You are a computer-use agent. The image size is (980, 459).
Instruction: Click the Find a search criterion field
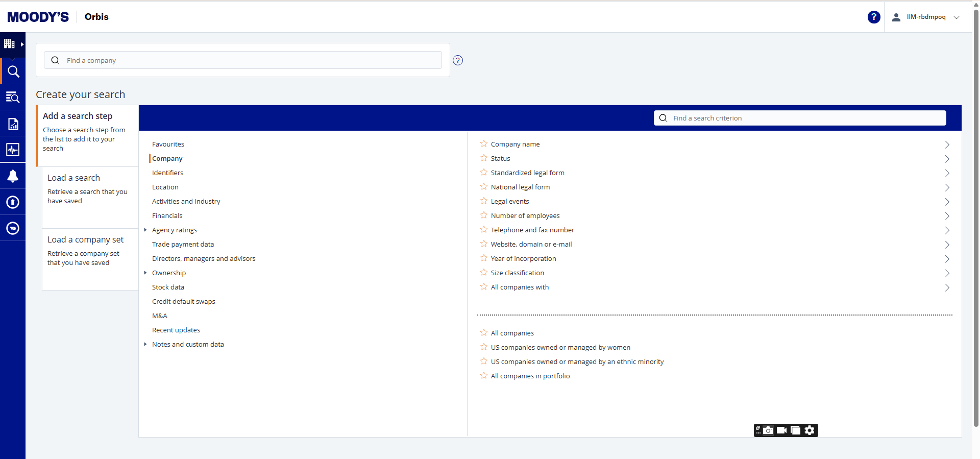click(x=800, y=118)
